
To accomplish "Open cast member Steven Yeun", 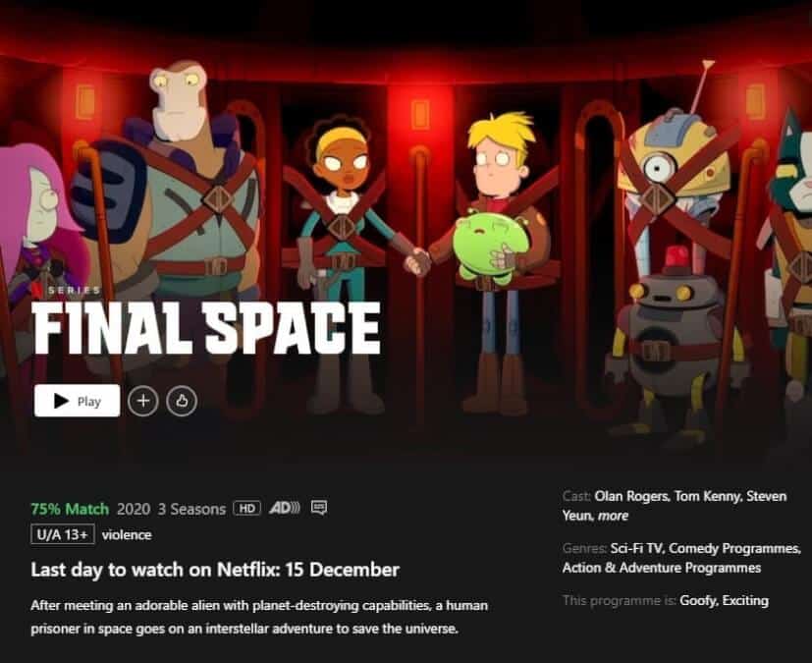I will click(x=675, y=506).
